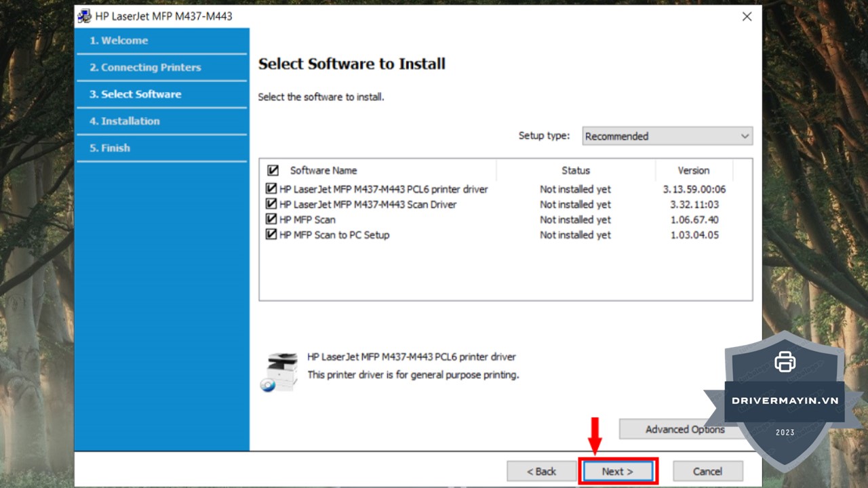Toggle the select-all Software Name checkbox

[273, 171]
